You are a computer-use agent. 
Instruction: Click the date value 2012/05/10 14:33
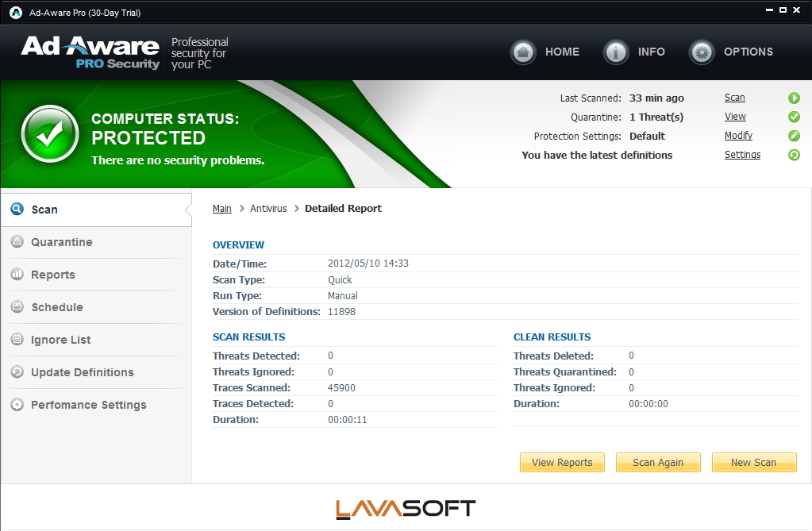click(368, 264)
